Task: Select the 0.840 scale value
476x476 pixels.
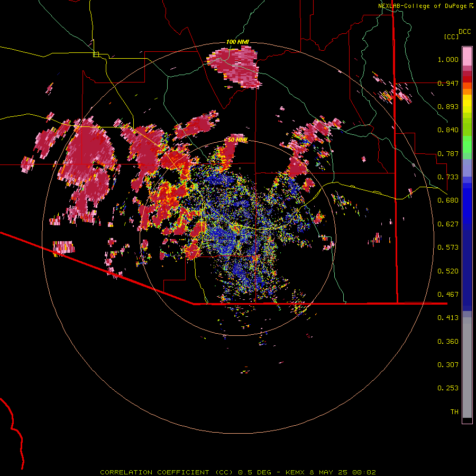Action: pyautogui.click(x=448, y=130)
